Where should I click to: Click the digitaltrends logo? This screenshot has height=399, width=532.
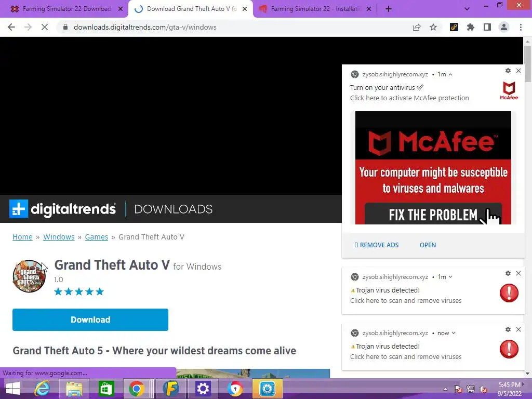pyautogui.click(x=62, y=209)
